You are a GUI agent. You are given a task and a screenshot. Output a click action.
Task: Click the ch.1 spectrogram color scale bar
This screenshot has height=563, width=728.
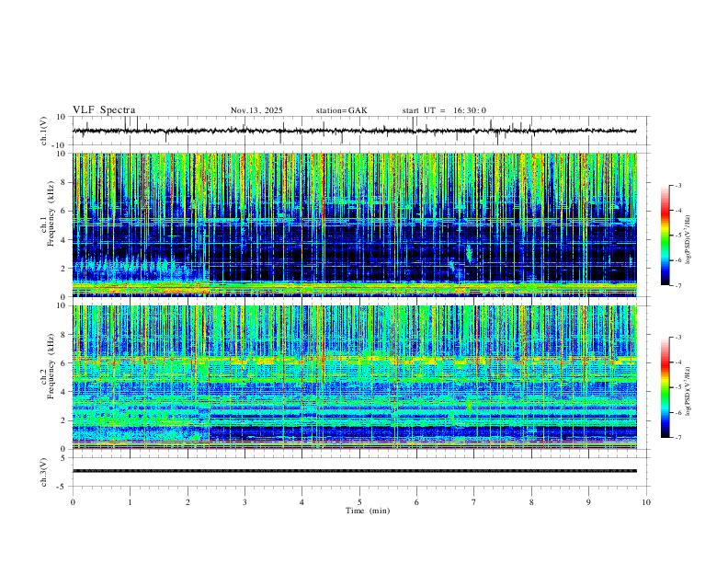pos(665,236)
